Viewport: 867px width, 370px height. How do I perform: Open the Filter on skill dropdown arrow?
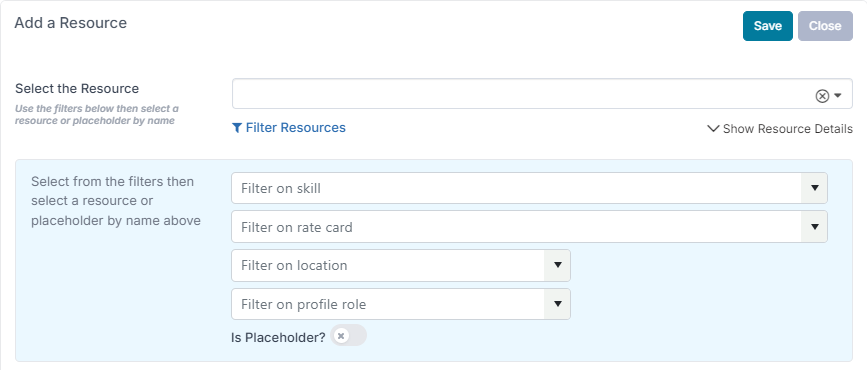[814, 188]
